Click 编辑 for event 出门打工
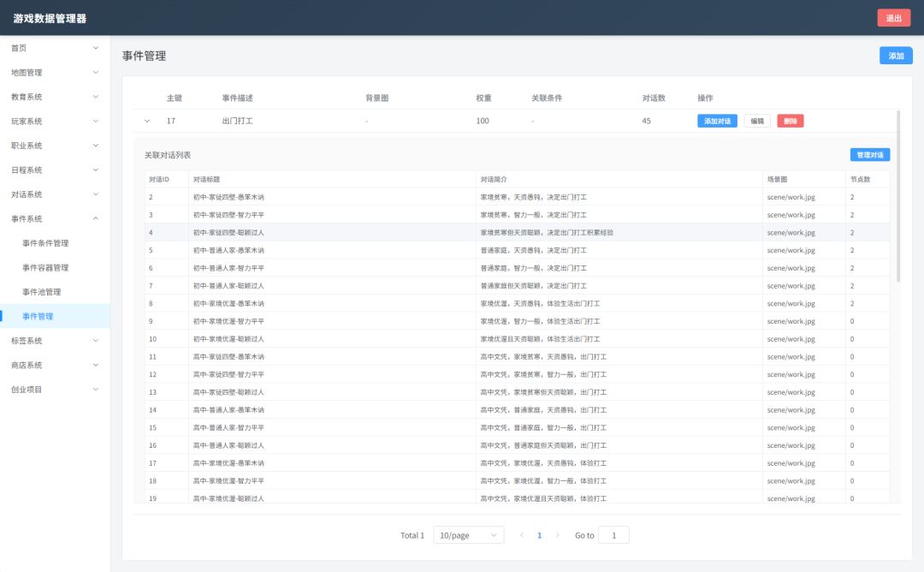The height and width of the screenshot is (572, 924). click(757, 121)
